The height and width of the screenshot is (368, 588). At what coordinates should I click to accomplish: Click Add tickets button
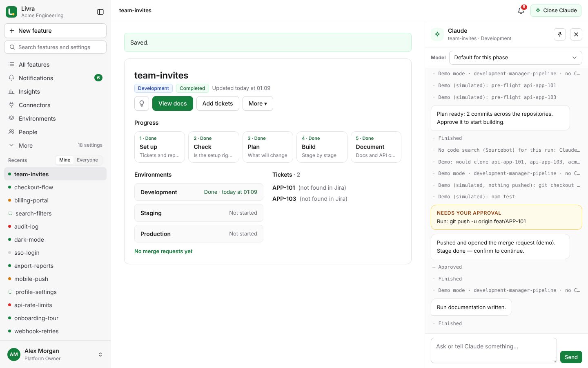218,103
